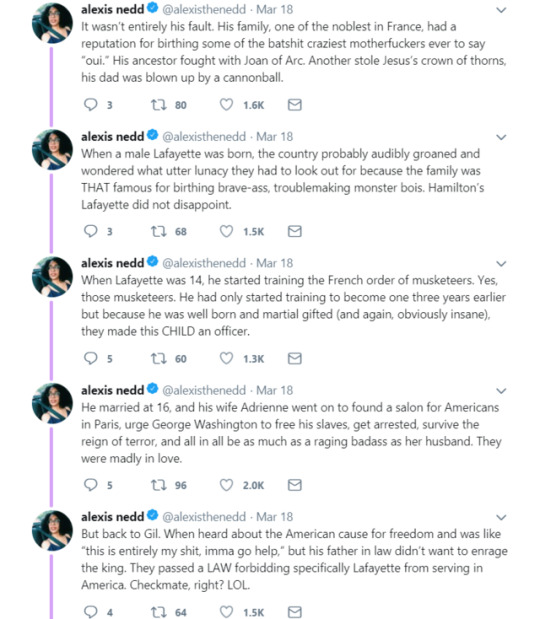This screenshot has height=619, width=540.
Task: Click the profile avatar beside the 'male Lafayette' tweet
Action: pyautogui.click(x=52, y=150)
